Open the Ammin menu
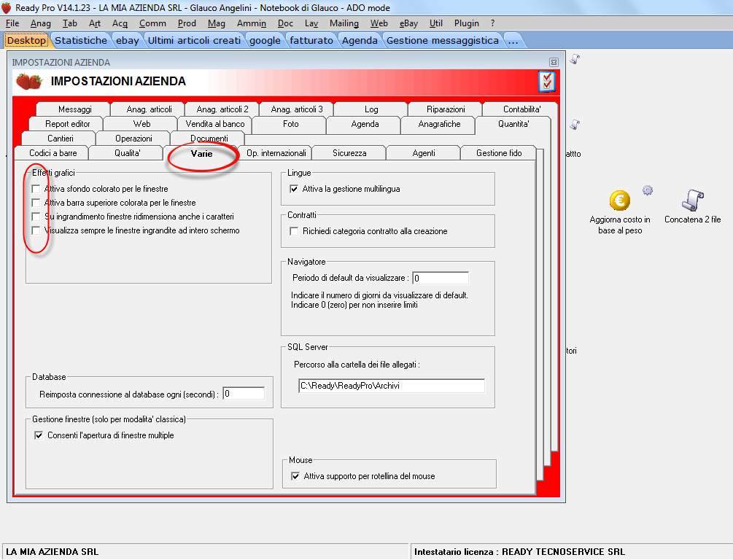This screenshot has height=560, width=733. click(x=252, y=23)
